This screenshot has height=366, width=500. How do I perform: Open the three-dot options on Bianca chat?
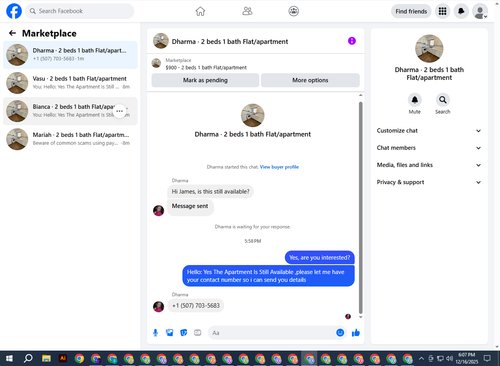pyautogui.click(x=120, y=111)
